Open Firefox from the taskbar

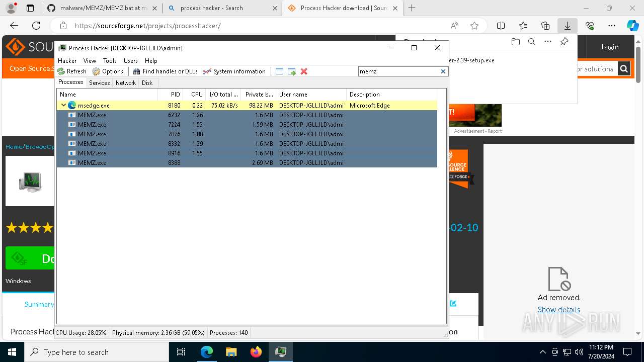[256, 352]
